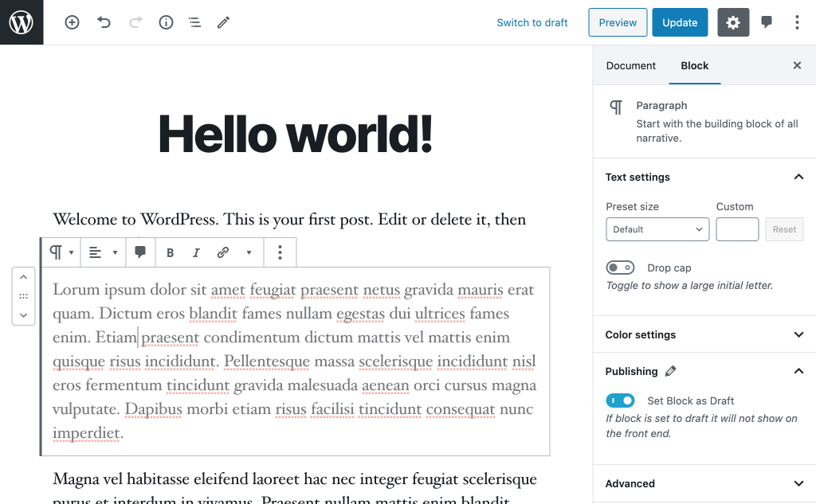The height and width of the screenshot is (504, 816).
Task: Click the pencil tools icon in top bar
Action: coord(223,22)
